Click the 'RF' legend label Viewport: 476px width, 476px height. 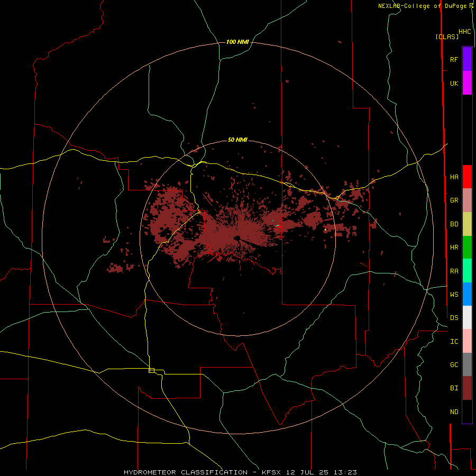(x=454, y=59)
